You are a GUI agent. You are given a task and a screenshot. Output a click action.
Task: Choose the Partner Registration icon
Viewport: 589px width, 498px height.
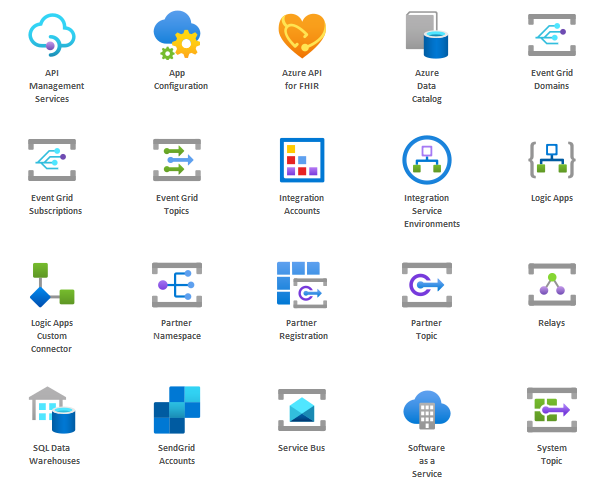(x=302, y=285)
